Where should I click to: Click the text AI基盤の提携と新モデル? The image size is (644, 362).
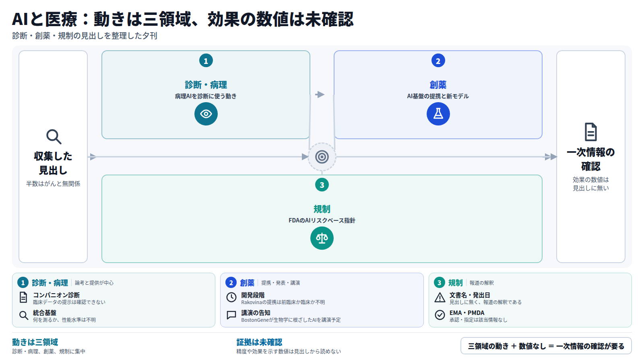point(438,96)
